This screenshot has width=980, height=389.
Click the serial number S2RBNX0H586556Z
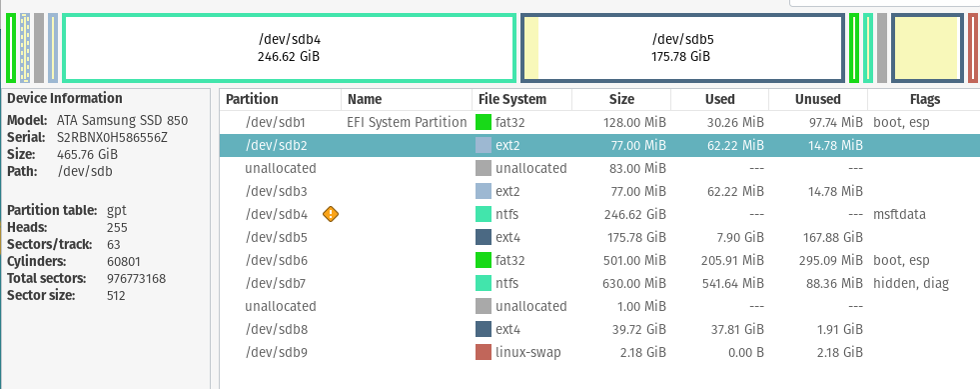112,137
